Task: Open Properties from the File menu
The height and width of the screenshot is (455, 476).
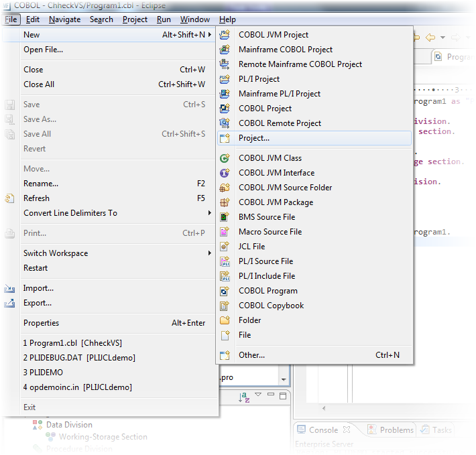Action: [117, 323]
